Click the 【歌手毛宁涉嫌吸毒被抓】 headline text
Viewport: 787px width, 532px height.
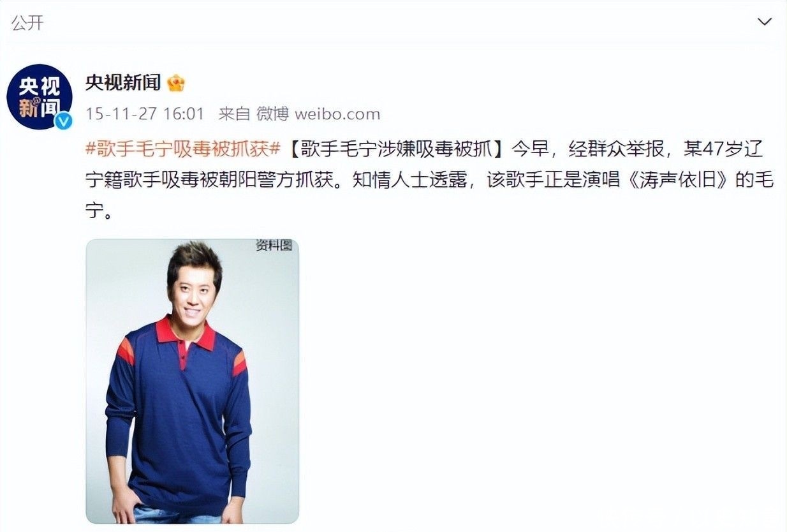pyautogui.click(x=395, y=151)
